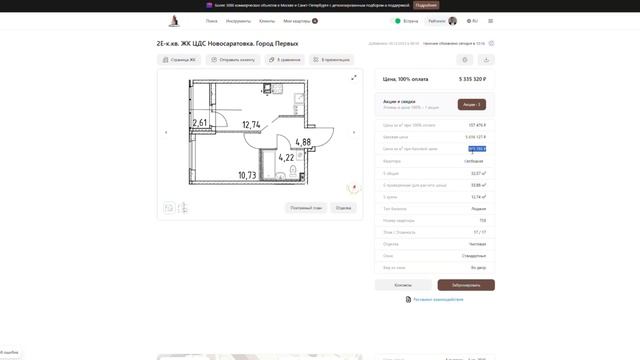This screenshot has width=640, height=360.
Task: Open the Мои квартиры menu item
Action: click(x=297, y=21)
